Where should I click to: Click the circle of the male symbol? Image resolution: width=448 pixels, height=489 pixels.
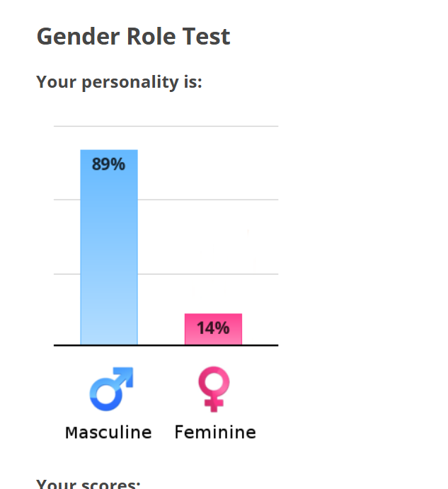pyautogui.click(x=106, y=394)
